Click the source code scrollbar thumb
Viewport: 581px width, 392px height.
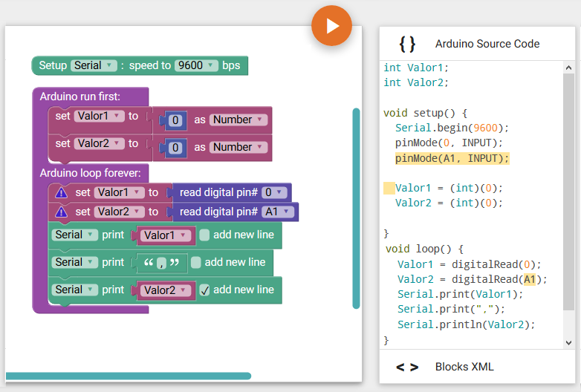pos(568,192)
